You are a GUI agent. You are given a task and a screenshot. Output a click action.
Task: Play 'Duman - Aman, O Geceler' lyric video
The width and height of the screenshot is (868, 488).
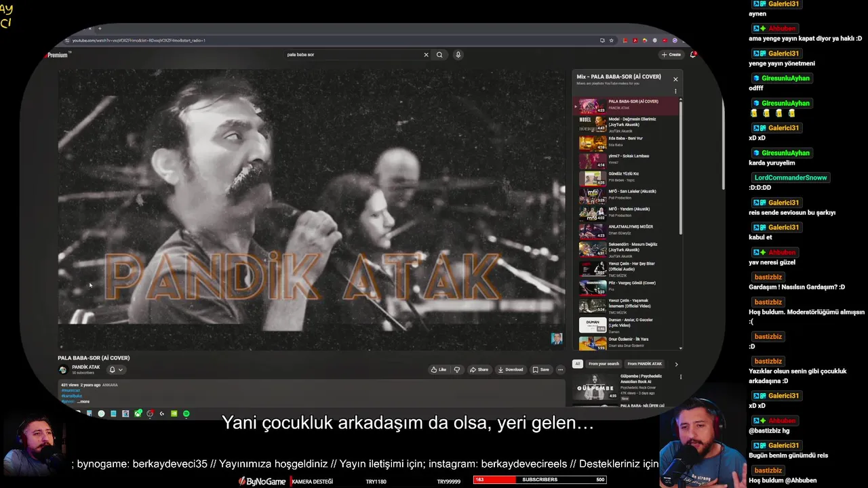point(627,324)
